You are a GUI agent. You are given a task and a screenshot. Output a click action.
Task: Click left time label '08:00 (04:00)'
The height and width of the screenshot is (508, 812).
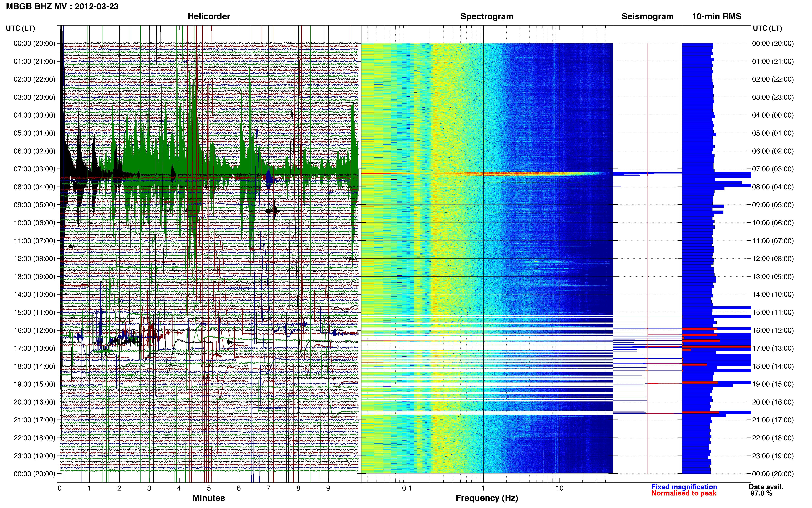coord(34,187)
